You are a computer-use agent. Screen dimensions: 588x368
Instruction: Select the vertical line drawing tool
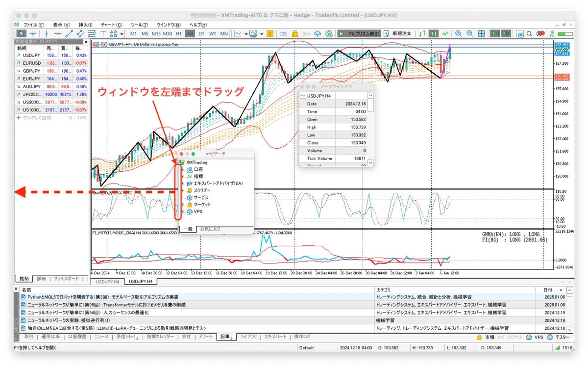(x=47, y=34)
